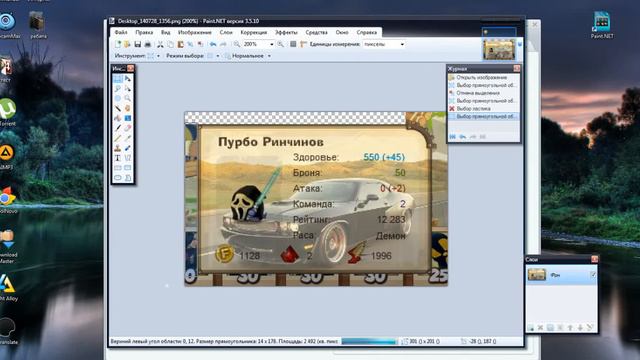Click the New image toolbar icon
Image resolution: width=640 pixels, height=360 pixels.
[x=118, y=44]
